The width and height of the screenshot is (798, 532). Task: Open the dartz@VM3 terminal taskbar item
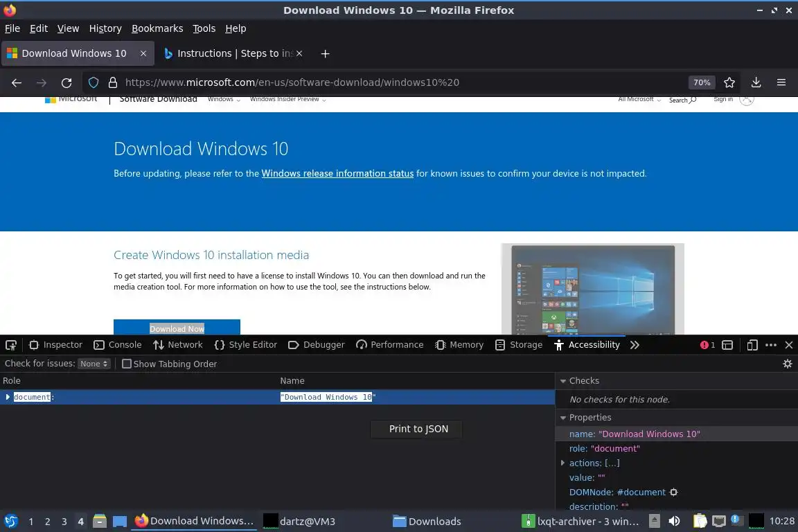(x=299, y=522)
